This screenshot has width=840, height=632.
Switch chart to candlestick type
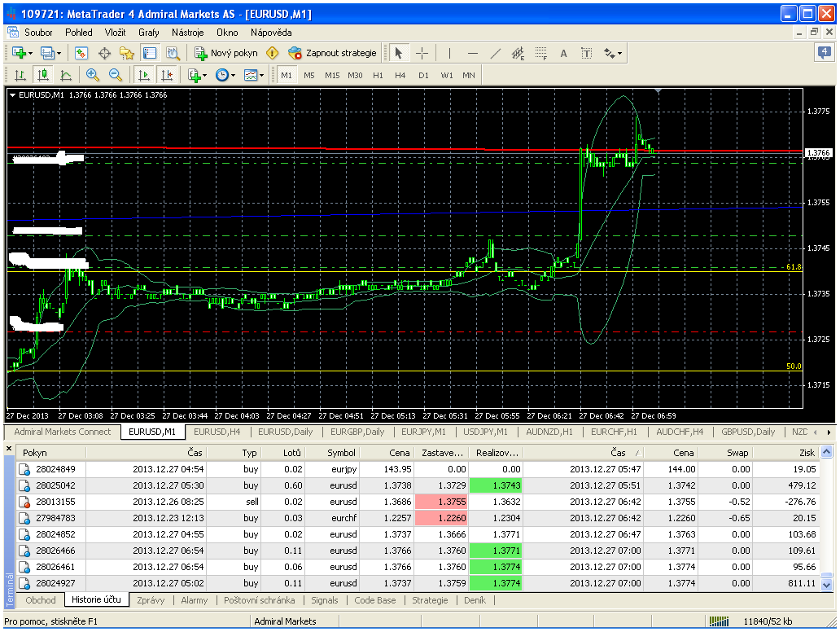tap(43, 75)
